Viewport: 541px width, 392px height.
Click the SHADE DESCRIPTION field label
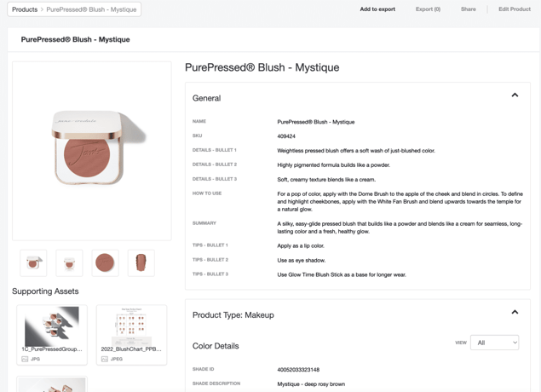[216, 383]
